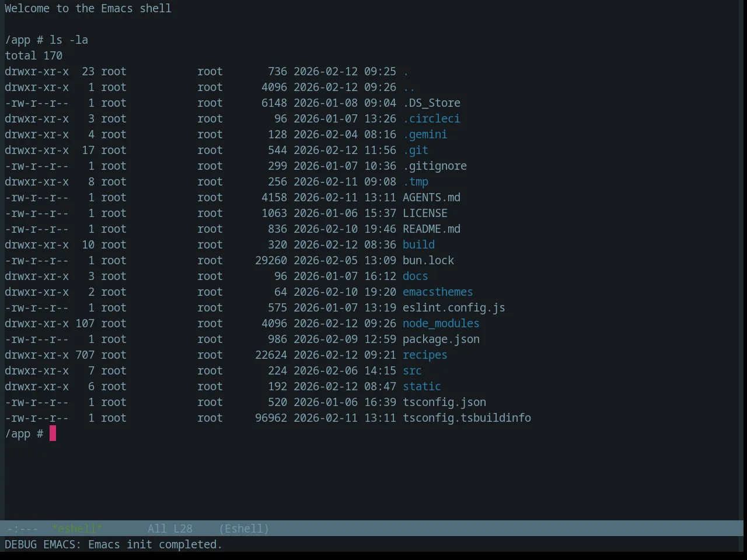Click the parent directory '..' entry
The height and width of the screenshot is (560, 747).
pyautogui.click(x=409, y=87)
